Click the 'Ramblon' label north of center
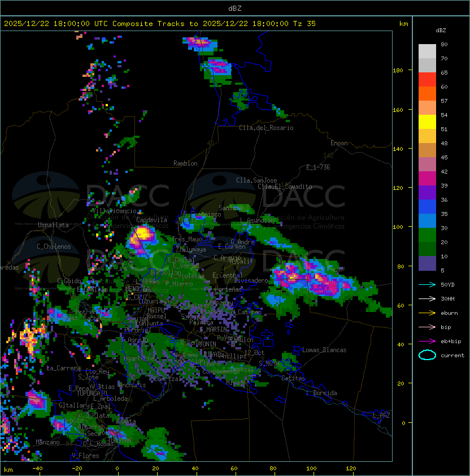This screenshot has height=476, width=470. (x=185, y=163)
